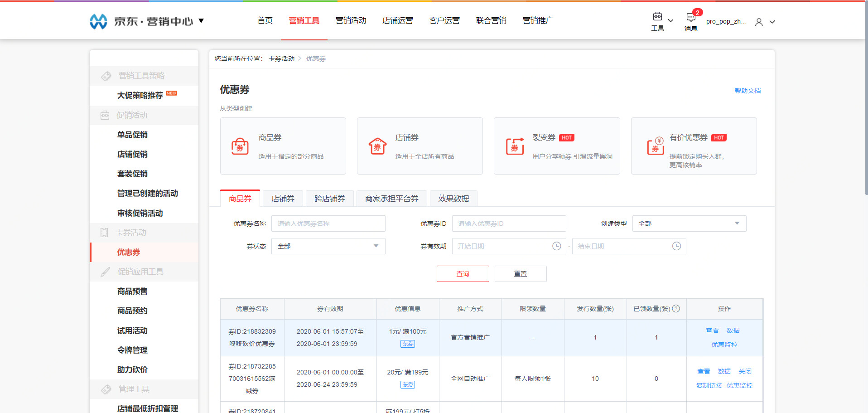Click the JD Marketing Center logo icon
This screenshot has width=868, height=413.
click(x=98, y=21)
